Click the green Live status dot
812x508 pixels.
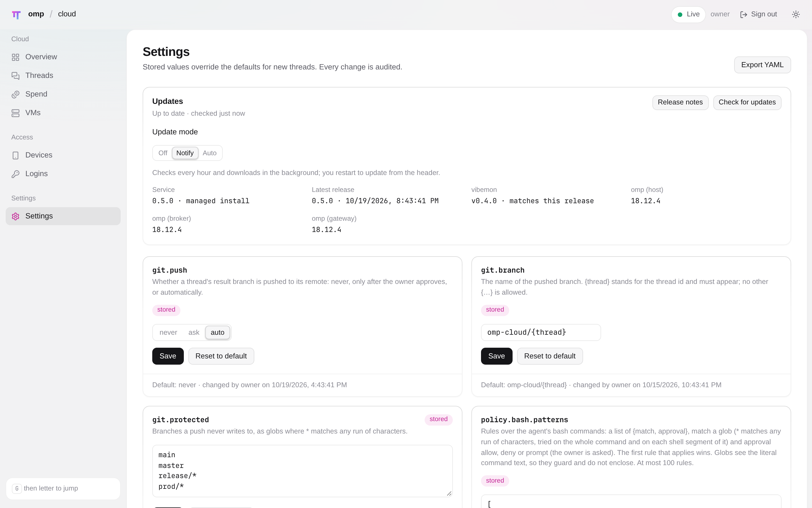(x=680, y=14)
